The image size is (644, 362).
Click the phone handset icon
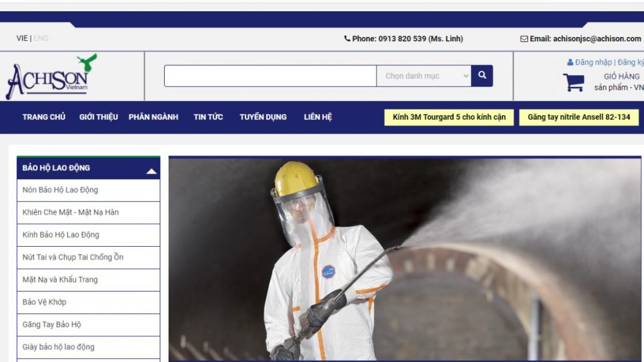coord(347,38)
